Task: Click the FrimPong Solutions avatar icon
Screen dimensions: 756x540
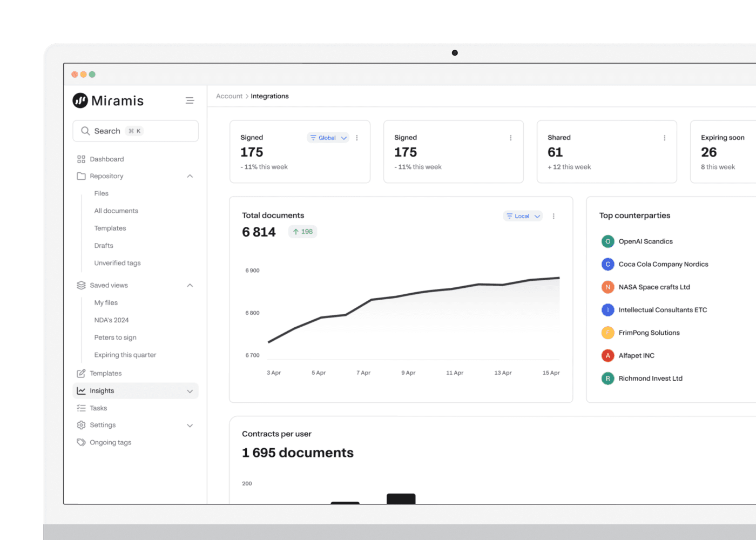Action: pos(607,333)
